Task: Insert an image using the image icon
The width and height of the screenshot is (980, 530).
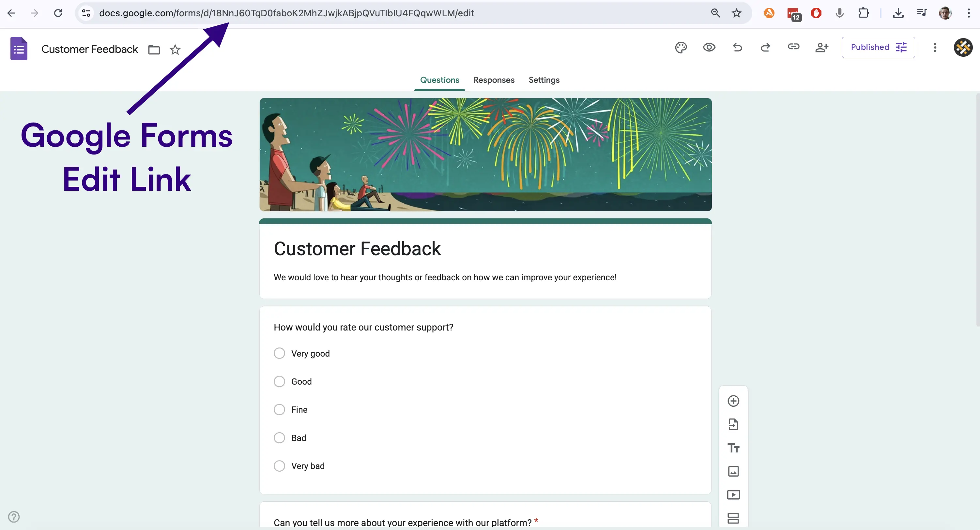Action: [x=733, y=471]
